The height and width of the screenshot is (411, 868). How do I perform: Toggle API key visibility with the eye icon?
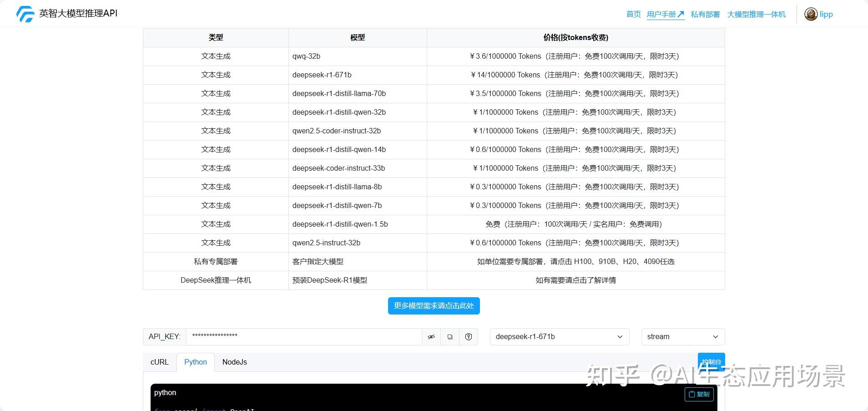point(431,337)
